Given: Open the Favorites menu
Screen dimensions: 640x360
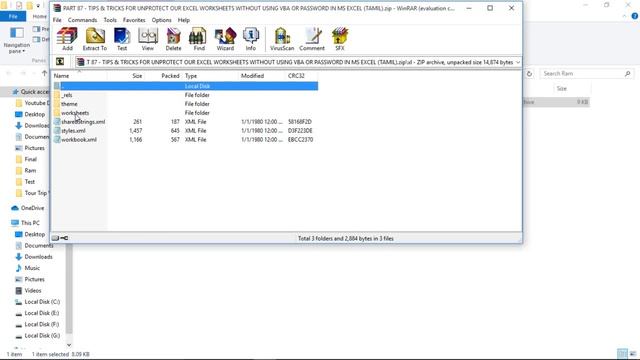Looking at the screenshot, I should 134,20.
